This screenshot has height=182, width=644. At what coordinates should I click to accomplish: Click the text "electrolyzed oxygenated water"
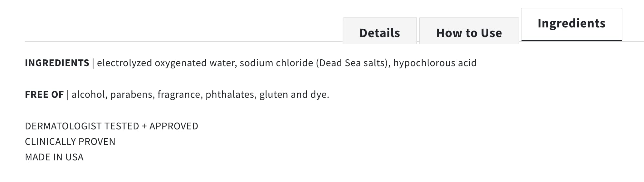pos(167,63)
